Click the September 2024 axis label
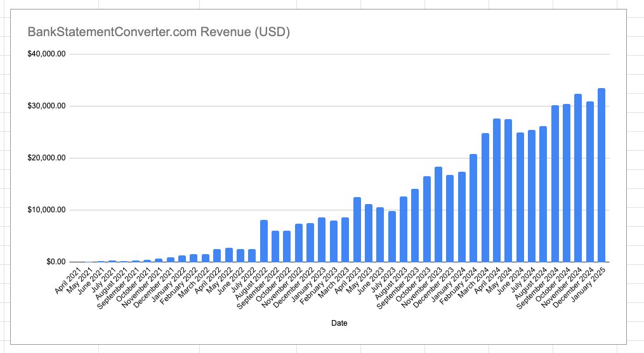 click(x=537, y=288)
